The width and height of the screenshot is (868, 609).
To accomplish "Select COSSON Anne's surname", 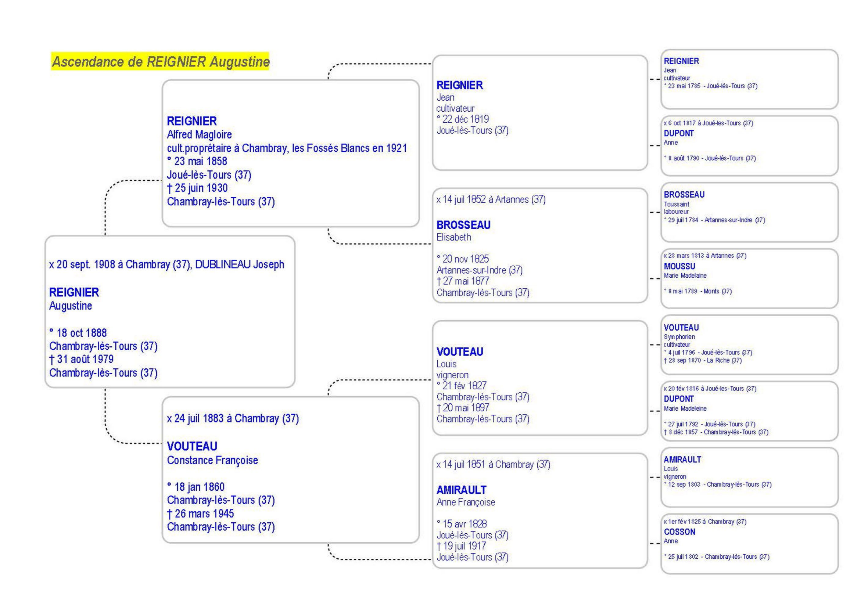I will pos(679,531).
